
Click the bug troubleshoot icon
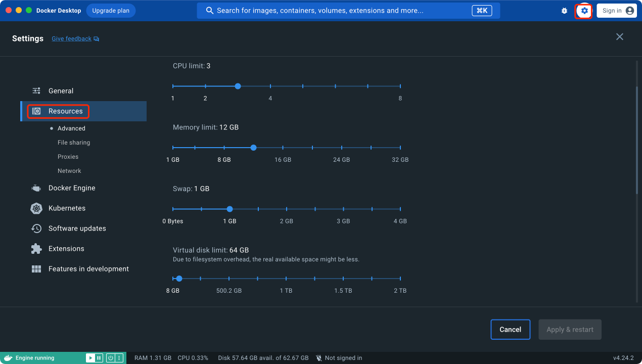[564, 11]
